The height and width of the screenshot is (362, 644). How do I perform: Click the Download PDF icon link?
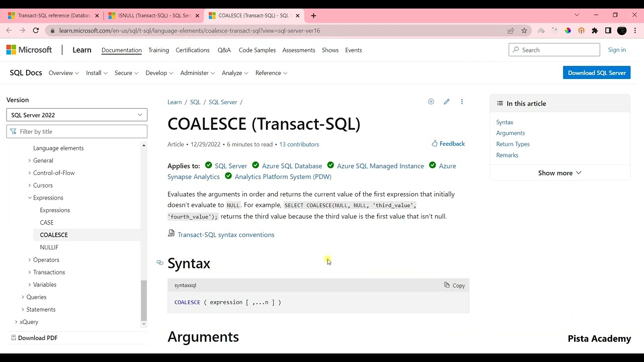tap(34, 338)
